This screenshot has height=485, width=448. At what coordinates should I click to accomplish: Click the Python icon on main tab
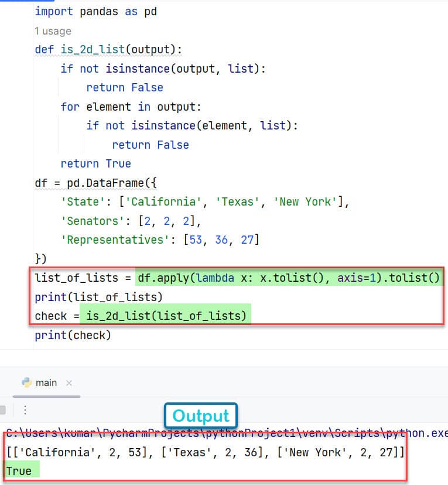[26, 382]
